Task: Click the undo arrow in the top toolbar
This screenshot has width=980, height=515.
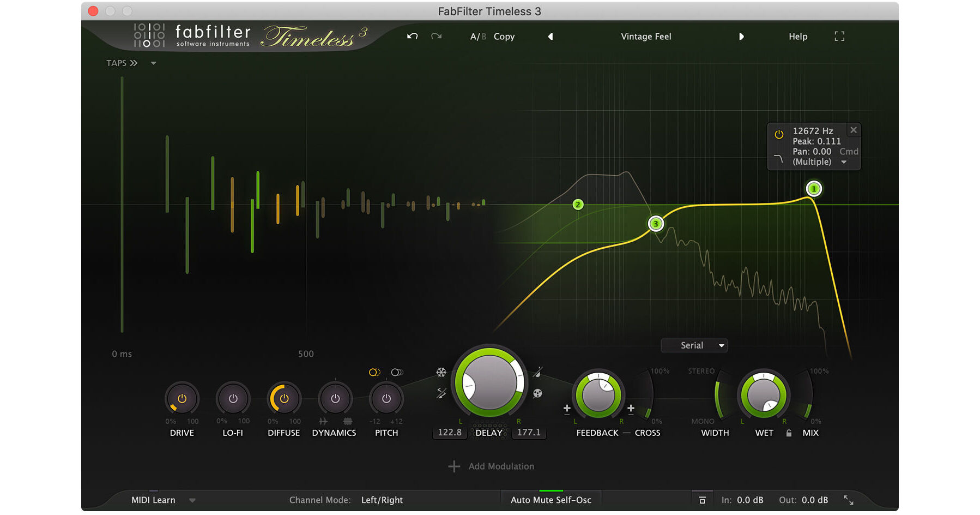Action: pos(413,36)
